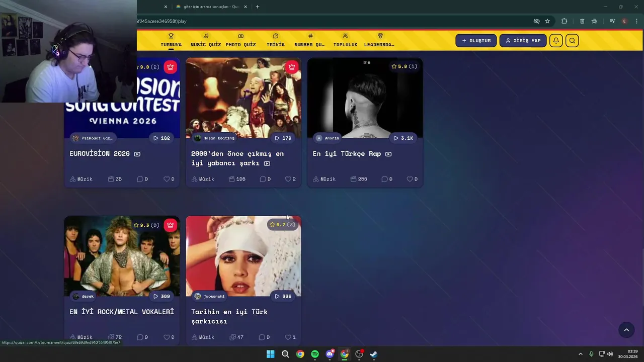The image size is (644, 362).
Task: Open the Trivia tab
Action: click(276, 40)
